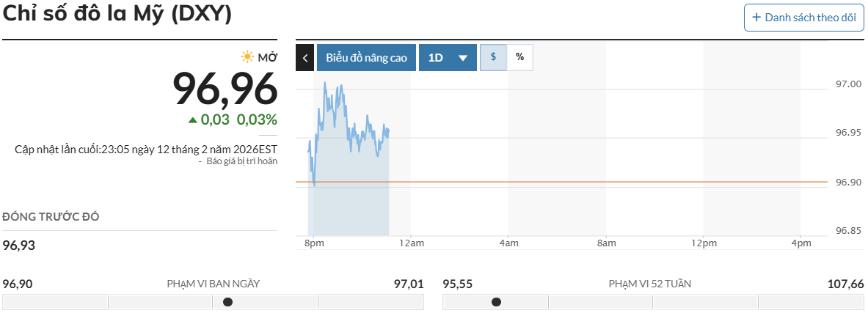This screenshot has width=868, height=313.
Task: Switch the chart to dollar ($) display
Action: tap(493, 57)
